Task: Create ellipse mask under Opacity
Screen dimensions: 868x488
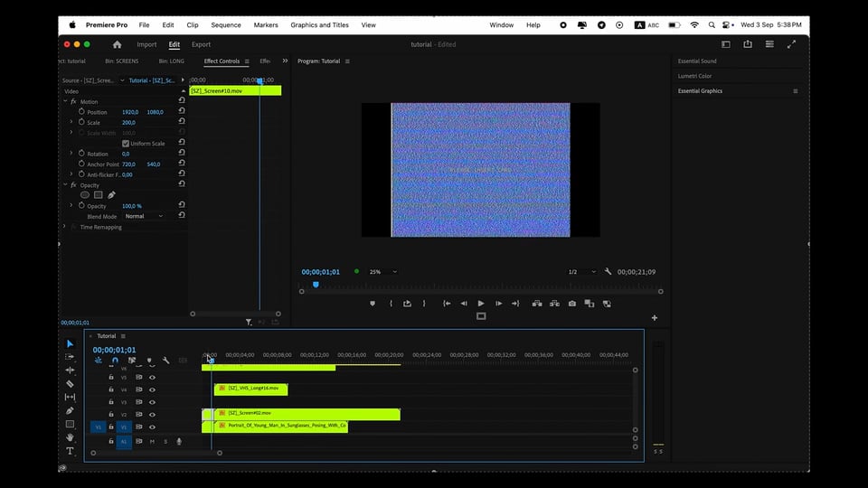Action: [x=85, y=195]
